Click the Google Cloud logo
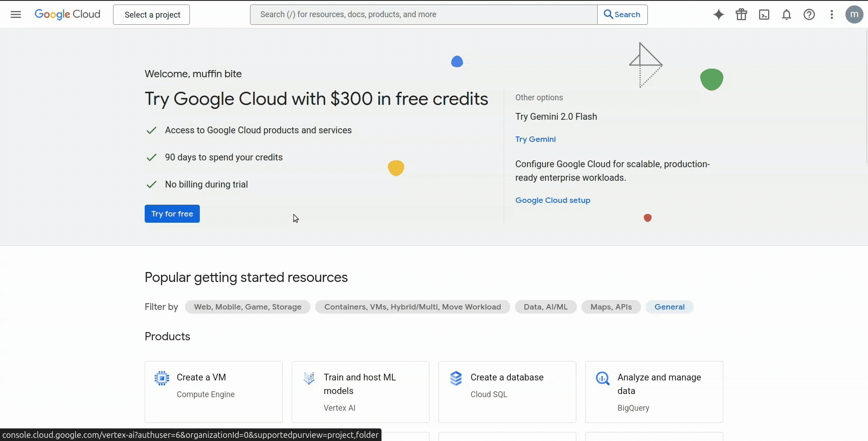This screenshot has height=441, width=868. coord(67,14)
